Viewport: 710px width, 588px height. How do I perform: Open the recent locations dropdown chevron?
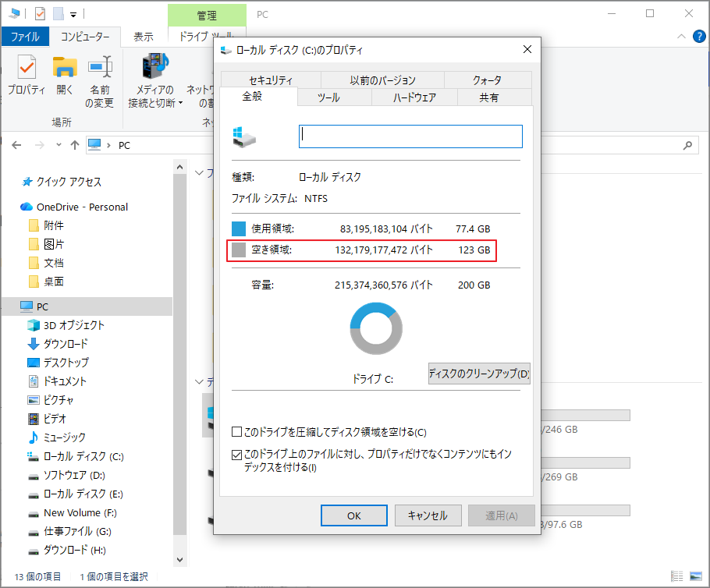59,145
